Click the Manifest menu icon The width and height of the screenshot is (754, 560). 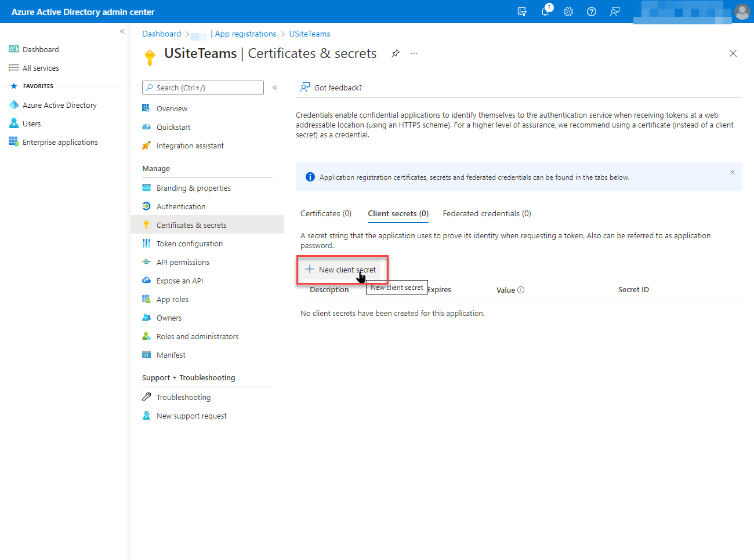[146, 355]
